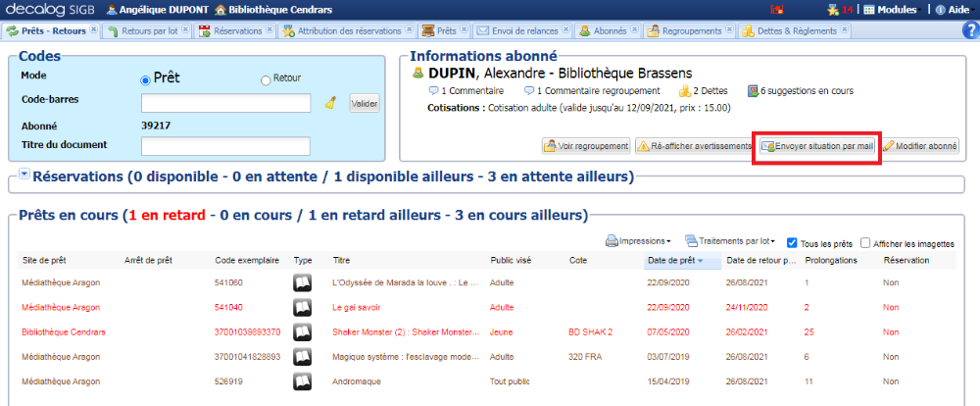Open the Regroupements tab
The image size is (980, 406).
691,30
